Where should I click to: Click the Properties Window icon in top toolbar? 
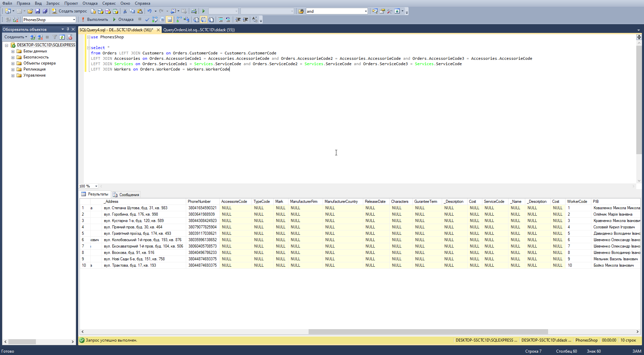[x=382, y=11]
